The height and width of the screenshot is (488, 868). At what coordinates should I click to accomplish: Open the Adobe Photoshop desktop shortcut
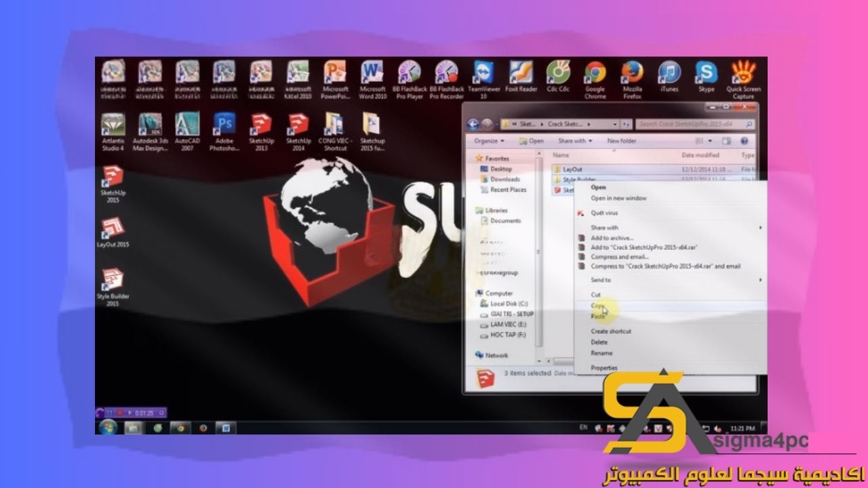click(x=224, y=132)
